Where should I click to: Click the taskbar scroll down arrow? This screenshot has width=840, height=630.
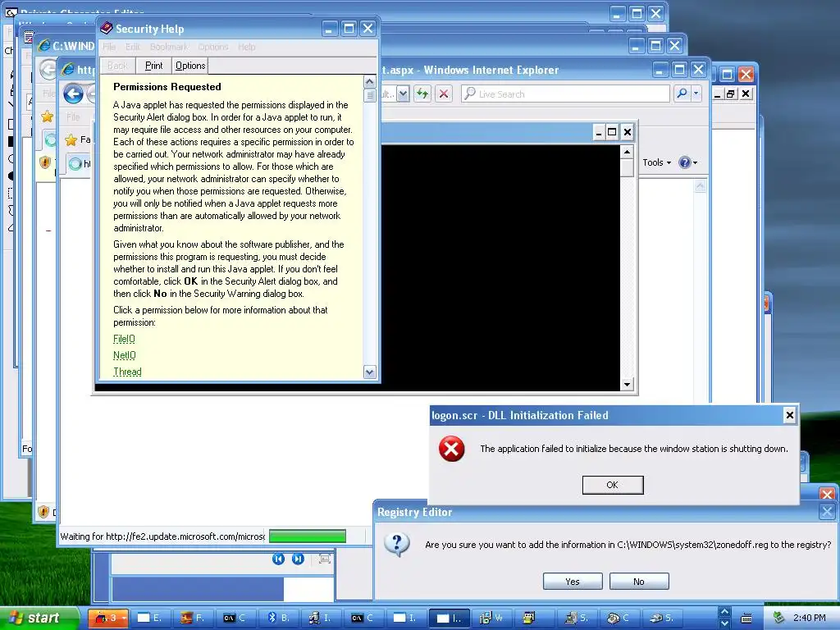(724, 623)
